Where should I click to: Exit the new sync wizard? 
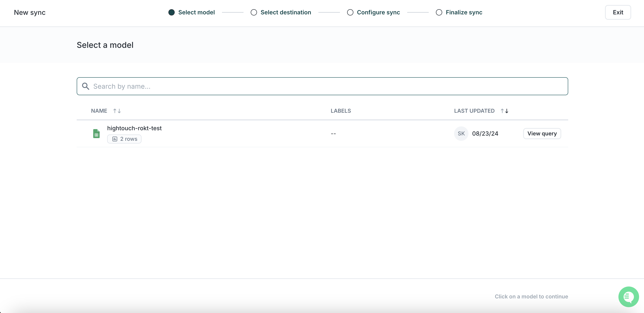[618, 12]
